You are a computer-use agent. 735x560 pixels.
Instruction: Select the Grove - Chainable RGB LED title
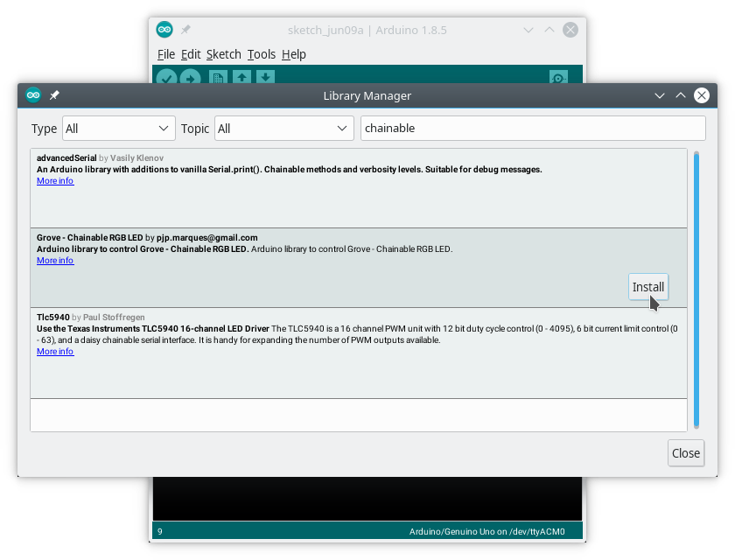point(89,238)
